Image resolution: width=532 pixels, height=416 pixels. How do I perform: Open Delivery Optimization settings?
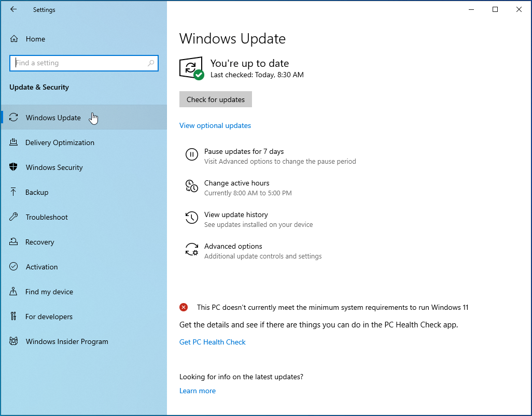click(60, 142)
